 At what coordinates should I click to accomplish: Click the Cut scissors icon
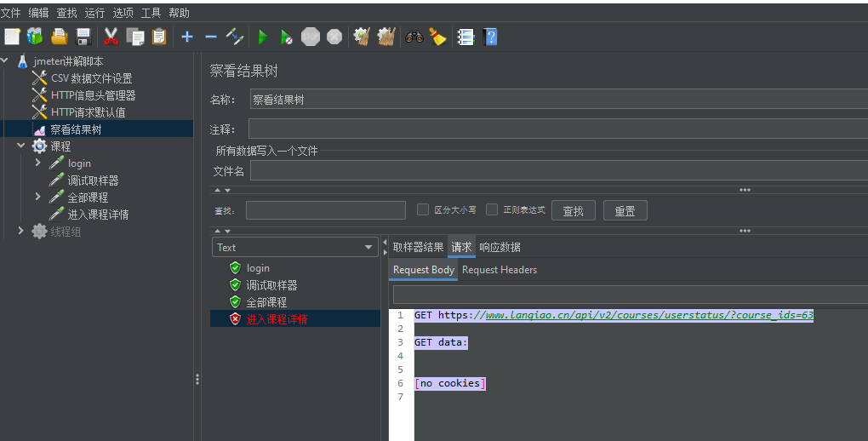click(x=111, y=37)
